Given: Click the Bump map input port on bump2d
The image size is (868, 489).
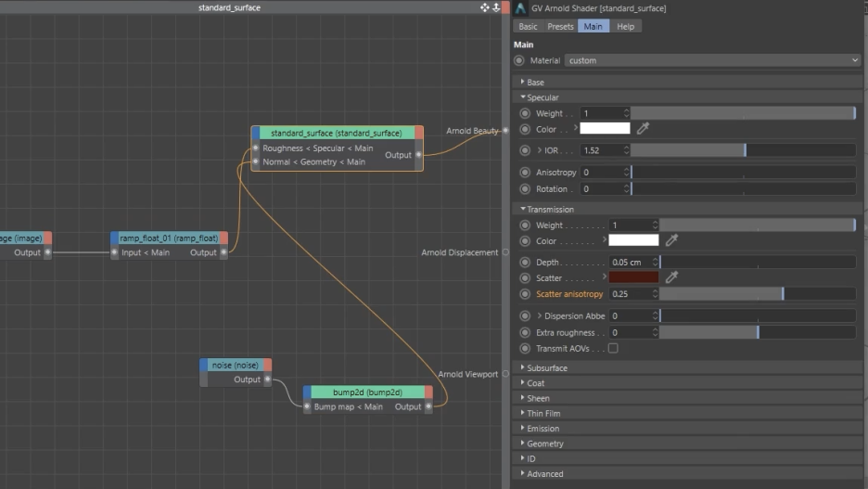Looking at the screenshot, I should [307, 406].
